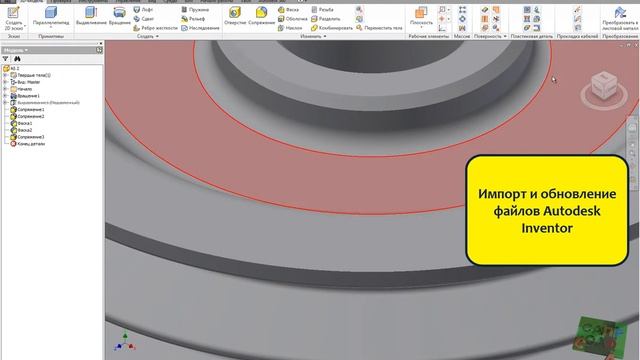
Task: Open the dropdown arrow under Параллелепипед
Action: point(51,27)
